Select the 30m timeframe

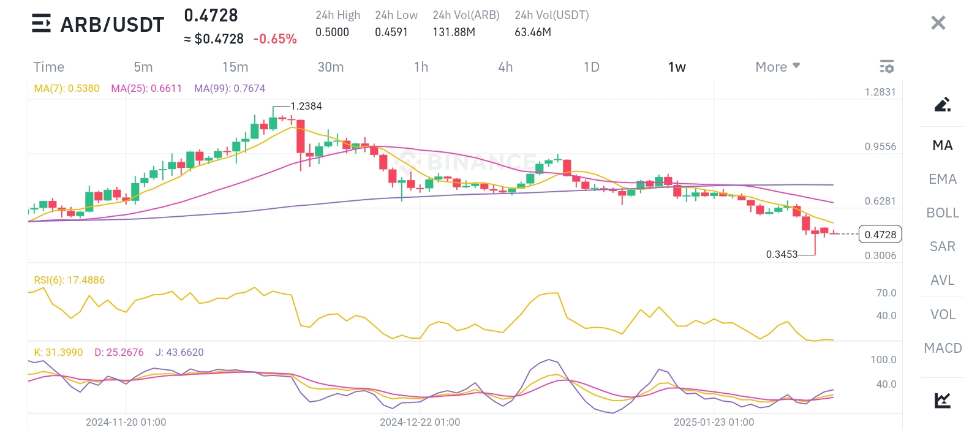(331, 67)
